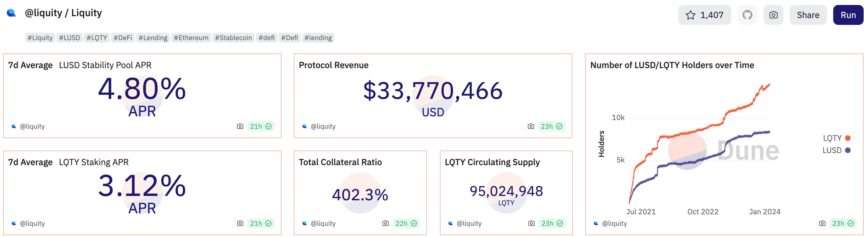Viewport: 868px width, 237px height.
Task: Click the 95,024,948 LQTY supply value
Action: 506,191
